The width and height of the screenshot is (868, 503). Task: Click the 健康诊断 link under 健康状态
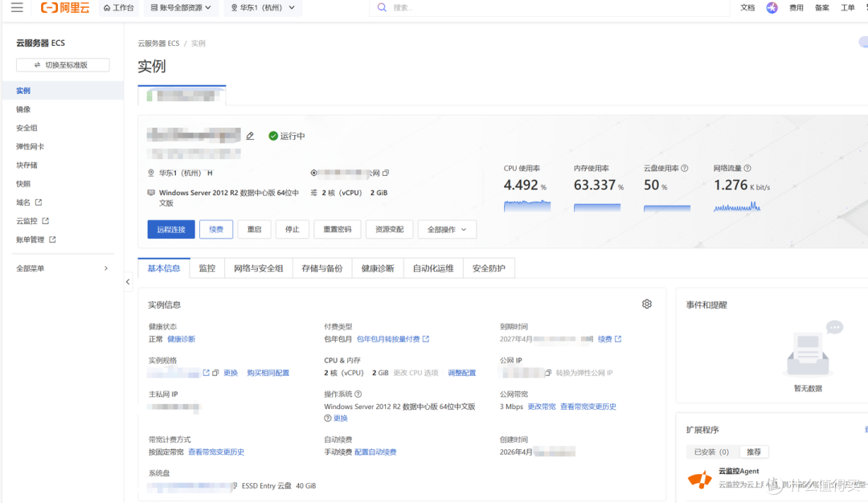(181, 339)
